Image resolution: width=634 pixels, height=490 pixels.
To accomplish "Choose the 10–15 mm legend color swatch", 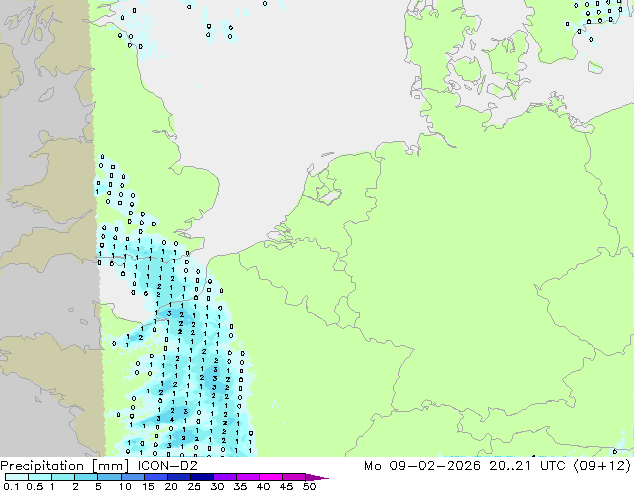I will coord(132,477).
